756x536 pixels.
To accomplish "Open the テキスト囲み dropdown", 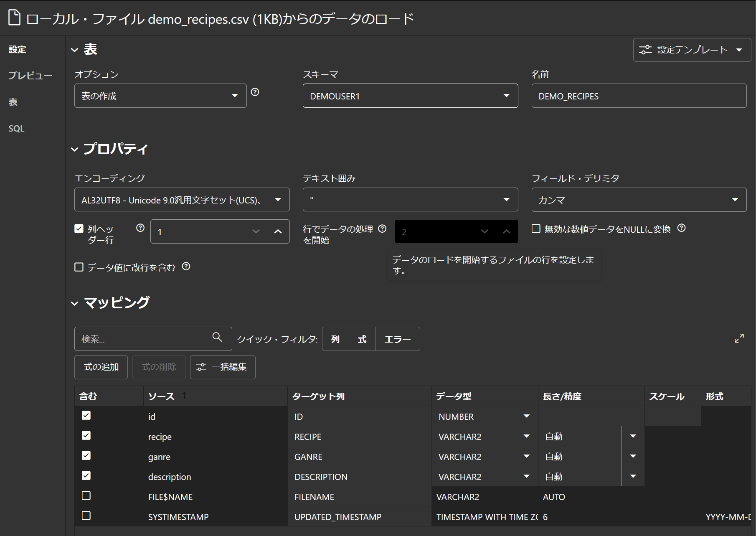I will click(410, 200).
